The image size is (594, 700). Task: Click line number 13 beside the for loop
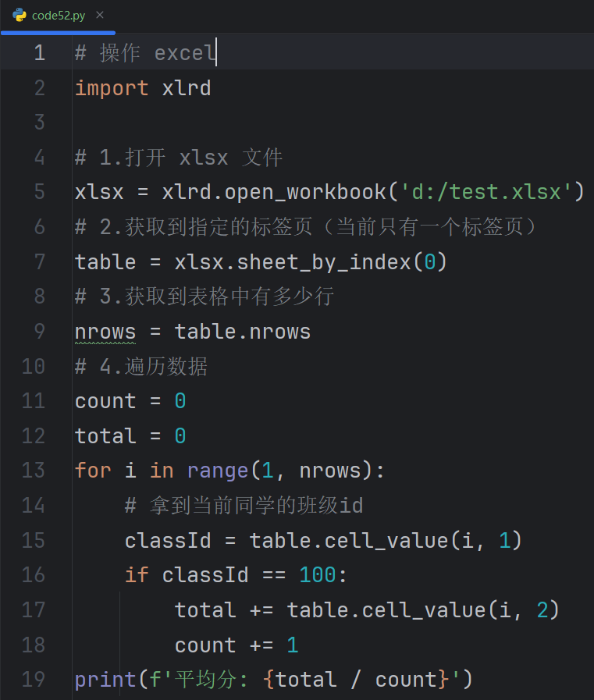click(34, 471)
